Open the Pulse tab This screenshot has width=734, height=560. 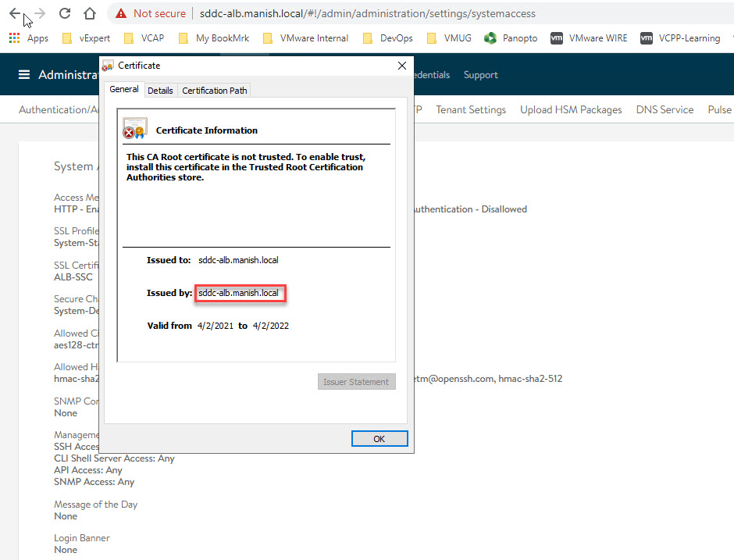point(719,109)
